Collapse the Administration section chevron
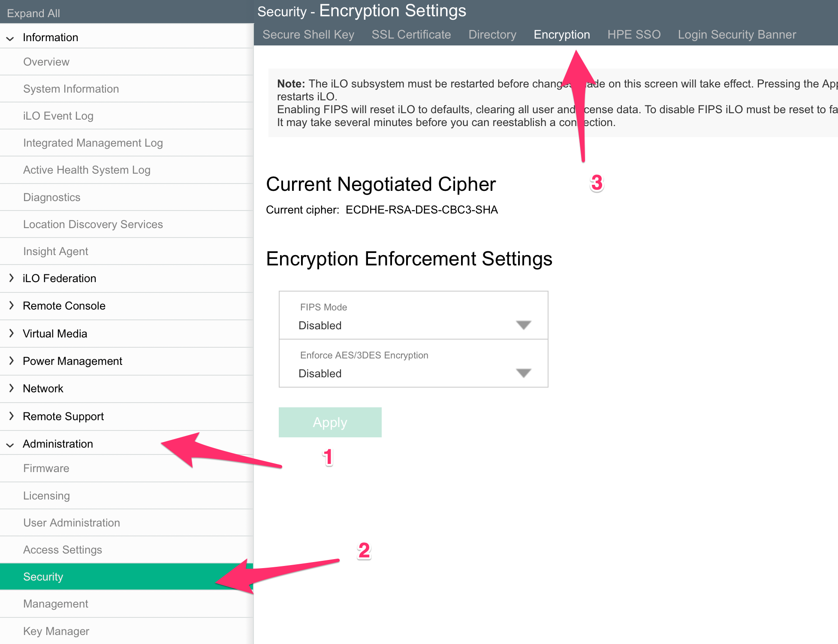 [x=10, y=445]
